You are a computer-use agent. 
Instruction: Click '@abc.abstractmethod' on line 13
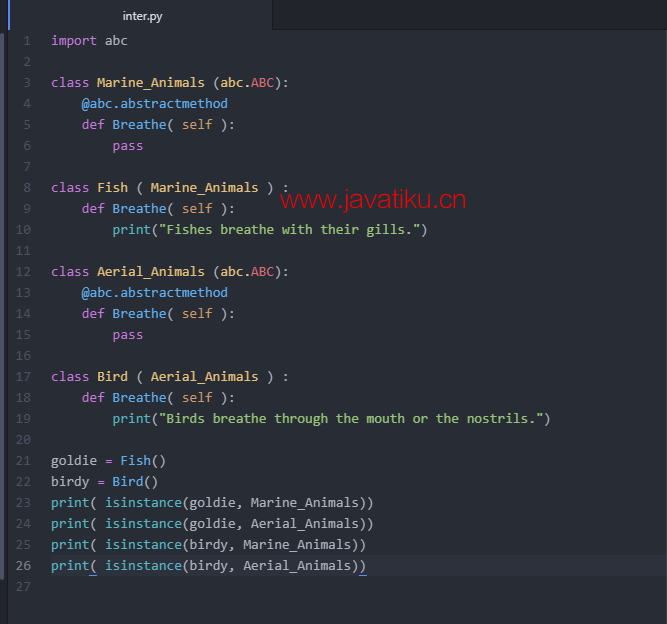pyautogui.click(x=154, y=293)
